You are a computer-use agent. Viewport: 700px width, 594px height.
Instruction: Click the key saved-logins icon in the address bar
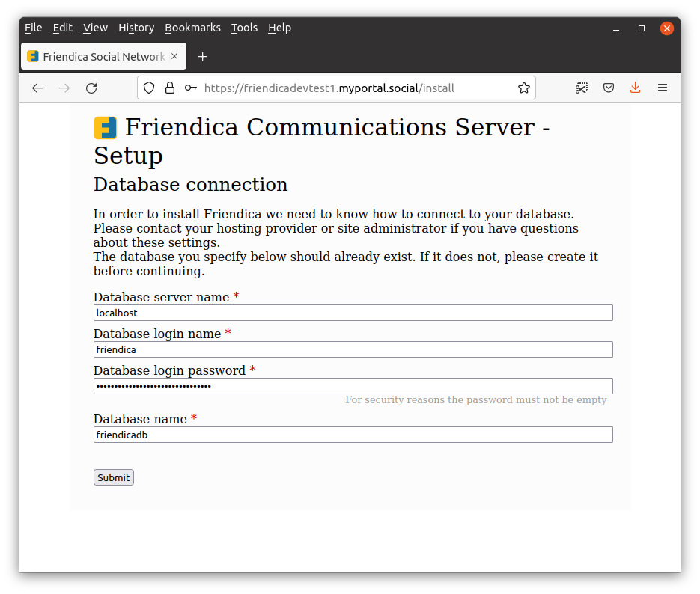pos(191,88)
